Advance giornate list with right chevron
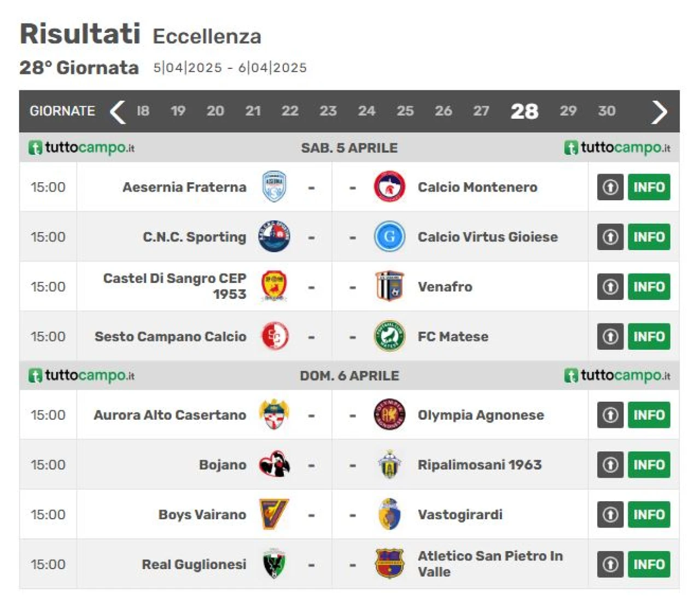Viewport: 700px width, 603px height. pyautogui.click(x=660, y=112)
